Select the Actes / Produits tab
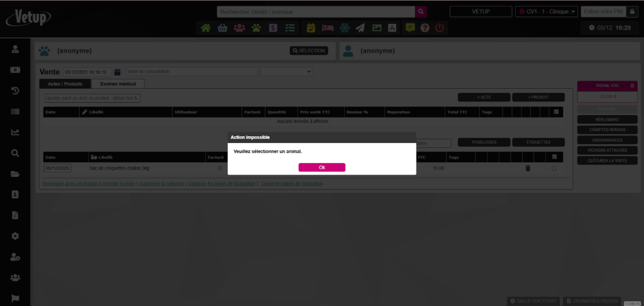The height and width of the screenshot is (306, 644). pos(65,84)
